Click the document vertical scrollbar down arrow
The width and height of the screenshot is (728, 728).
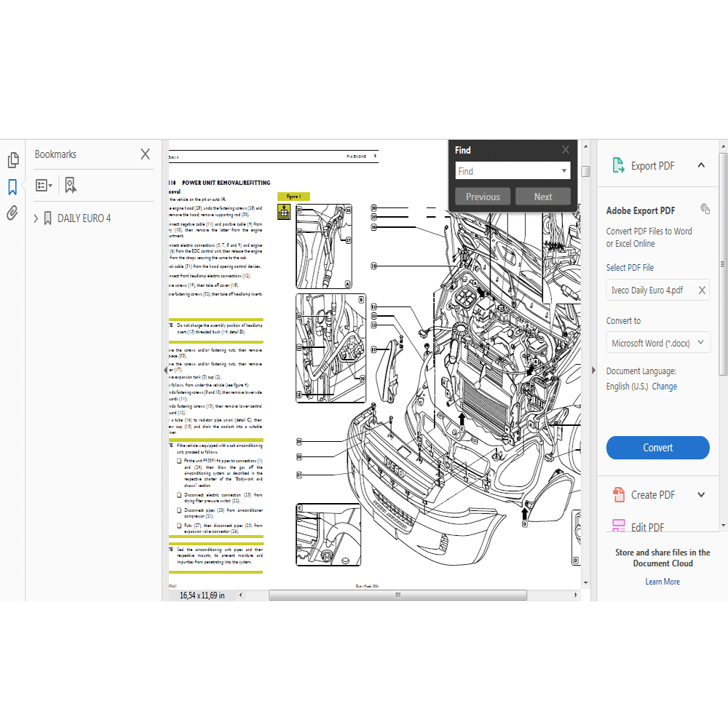[586, 582]
